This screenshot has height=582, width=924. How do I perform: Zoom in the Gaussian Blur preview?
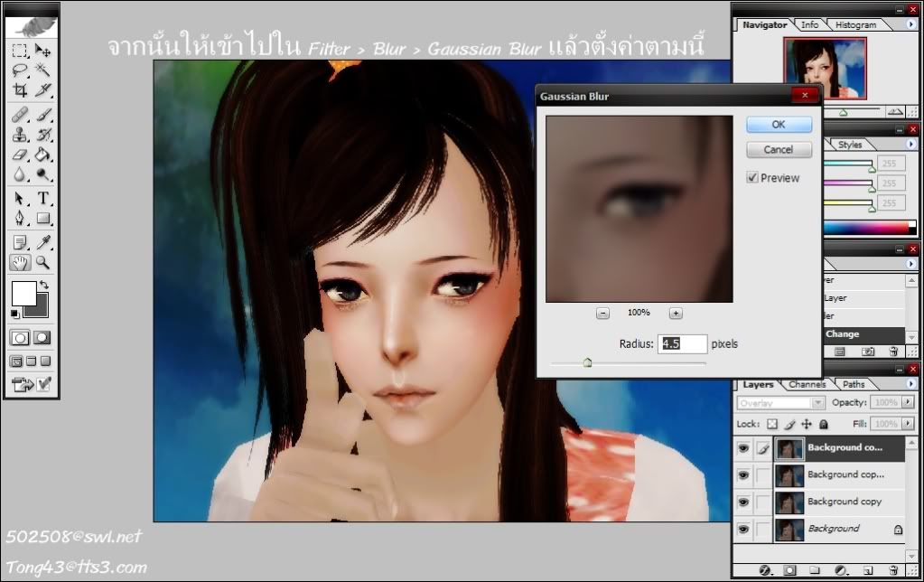(676, 313)
